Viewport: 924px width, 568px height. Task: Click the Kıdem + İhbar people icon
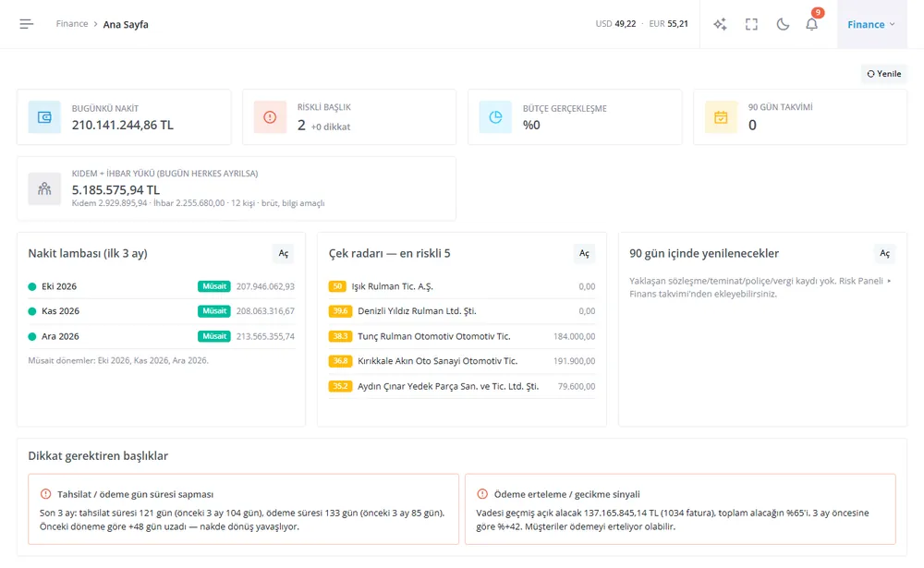click(44, 188)
